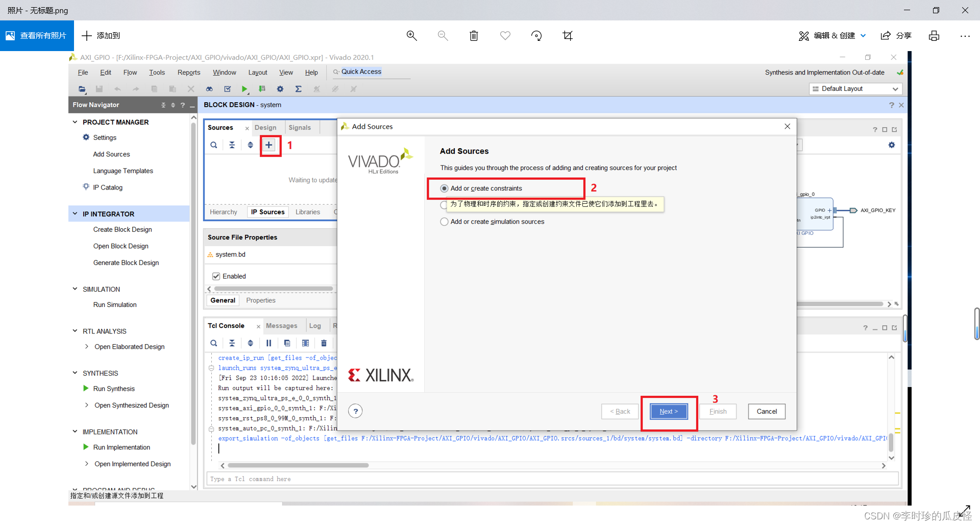Switch to the Hierarchy tab
The width and height of the screenshot is (980, 526).
click(x=224, y=212)
